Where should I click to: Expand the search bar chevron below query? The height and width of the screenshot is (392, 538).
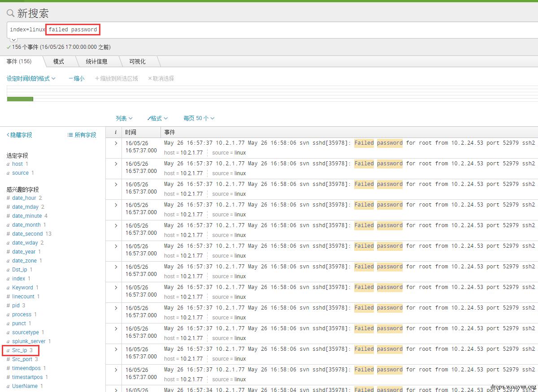(13, 39)
